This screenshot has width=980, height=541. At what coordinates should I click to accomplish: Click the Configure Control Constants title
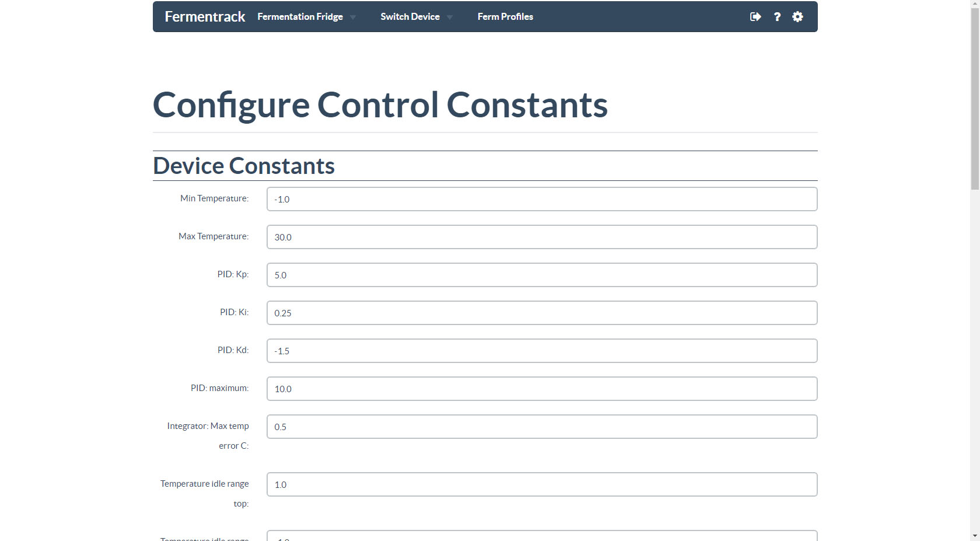[x=380, y=105]
